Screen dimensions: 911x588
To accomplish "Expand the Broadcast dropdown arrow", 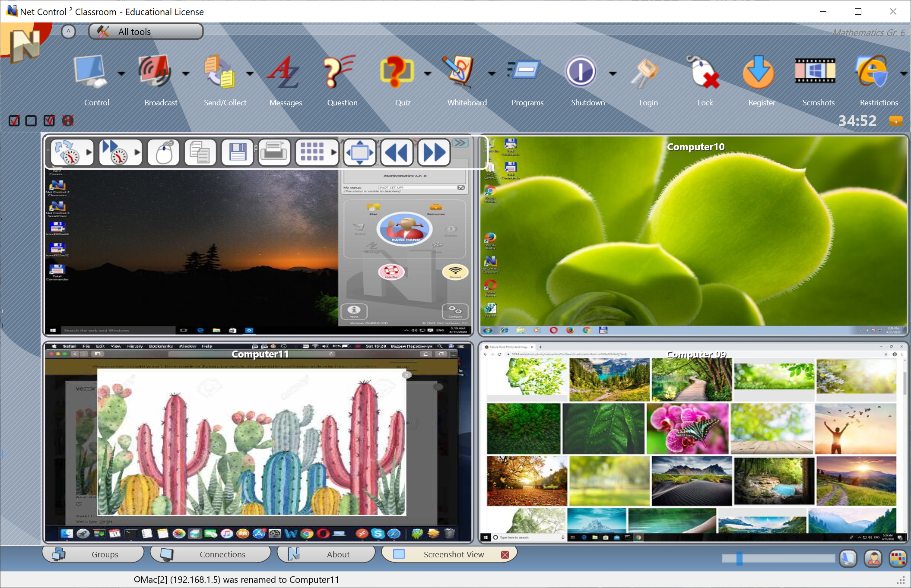I will click(186, 73).
